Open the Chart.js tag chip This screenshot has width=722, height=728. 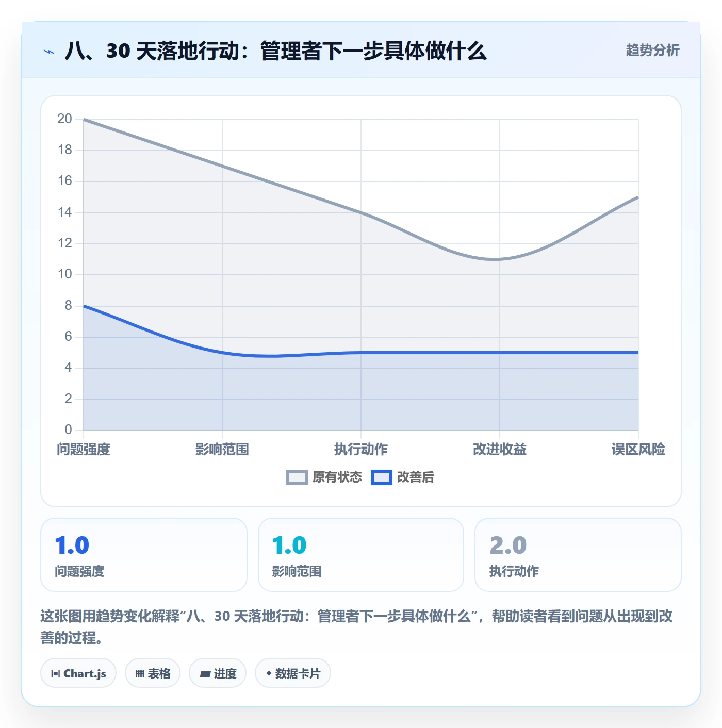(x=78, y=673)
